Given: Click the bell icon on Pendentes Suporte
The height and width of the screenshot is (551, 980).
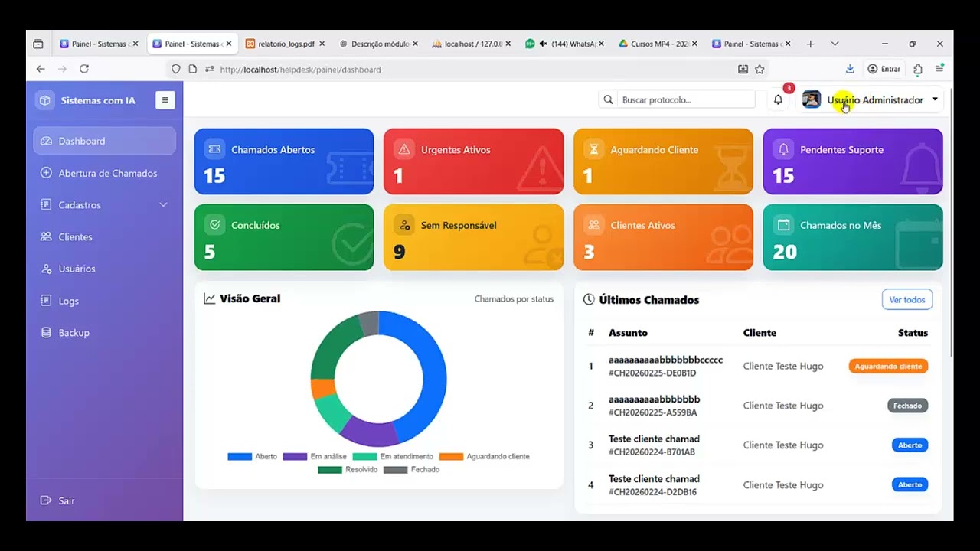Looking at the screenshot, I should pyautogui.click(x=784, y=149).
